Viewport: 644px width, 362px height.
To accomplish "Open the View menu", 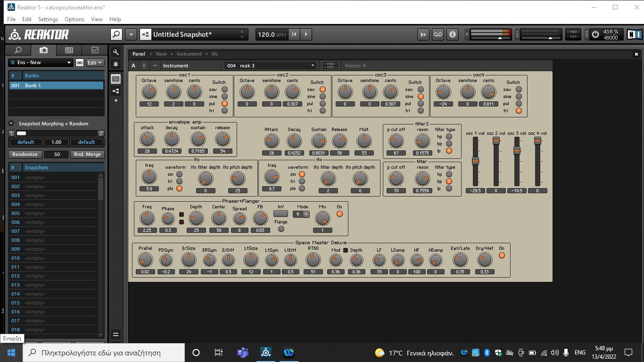I will pos(97,19).
